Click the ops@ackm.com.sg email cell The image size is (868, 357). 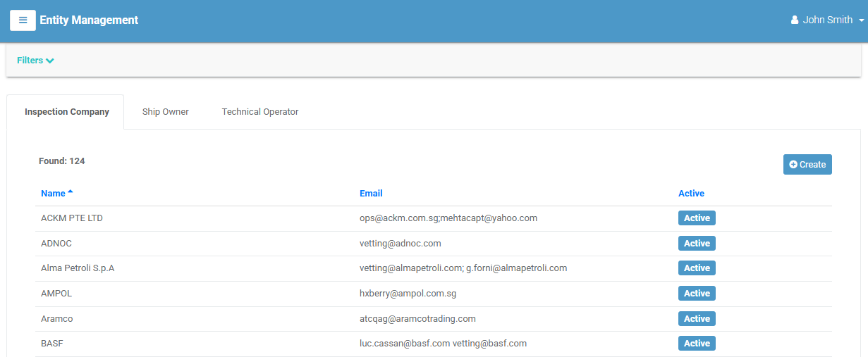click(448, 218)
